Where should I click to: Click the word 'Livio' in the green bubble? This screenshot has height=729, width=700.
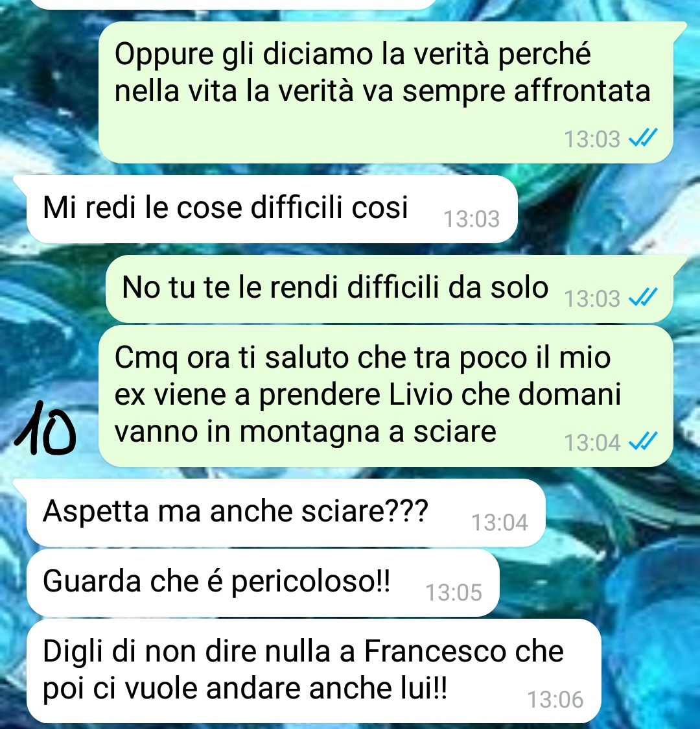coord(421,395)
